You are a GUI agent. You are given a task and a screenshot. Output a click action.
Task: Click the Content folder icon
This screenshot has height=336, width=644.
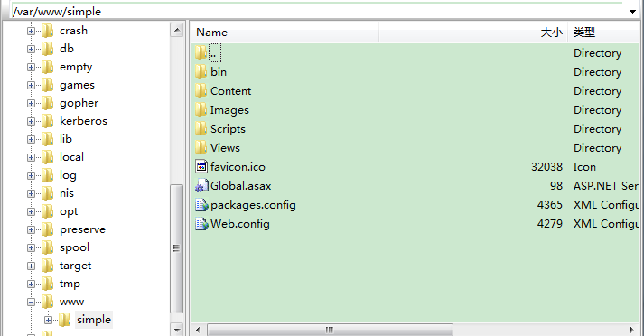[x=201, y=91]
